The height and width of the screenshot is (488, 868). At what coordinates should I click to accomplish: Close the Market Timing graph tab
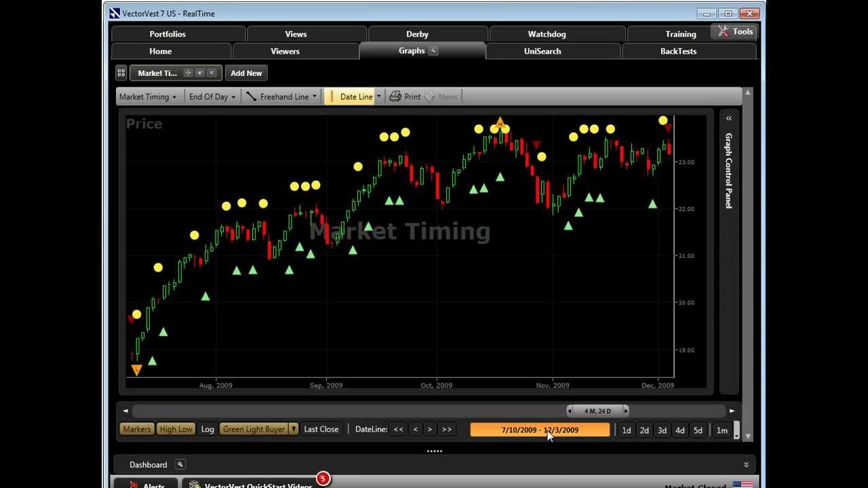tap(212, 73)
